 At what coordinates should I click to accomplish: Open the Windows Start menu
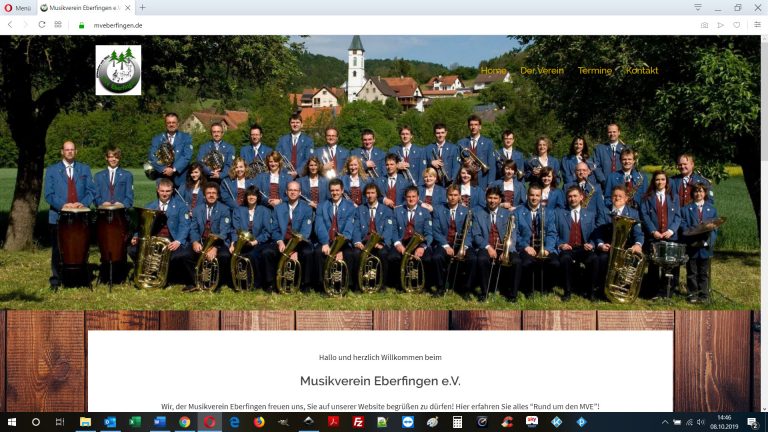[12, 422]
